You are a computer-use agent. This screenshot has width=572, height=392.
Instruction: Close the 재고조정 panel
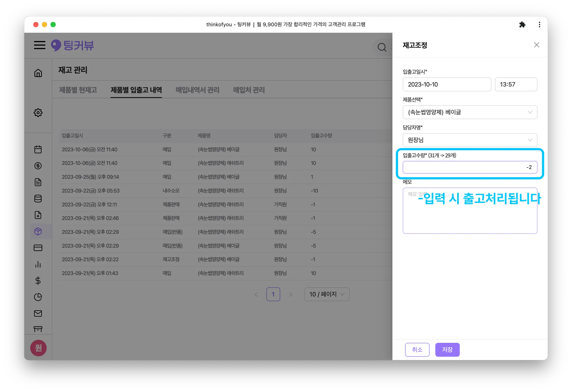point(536,45)
